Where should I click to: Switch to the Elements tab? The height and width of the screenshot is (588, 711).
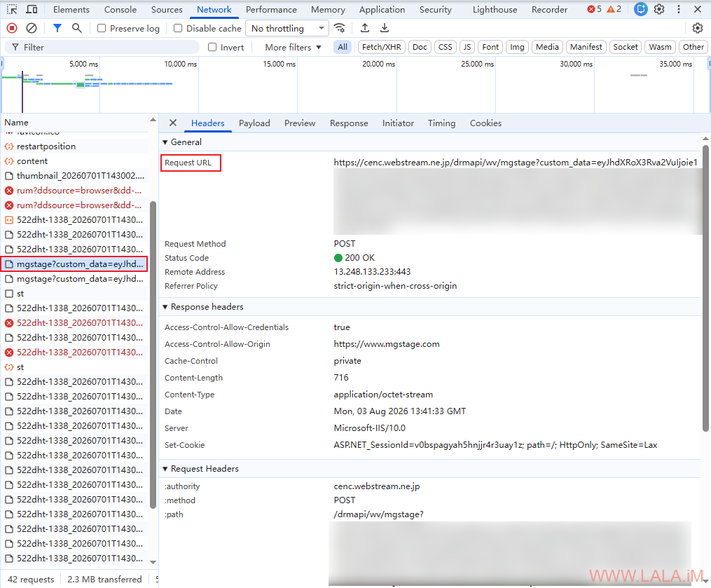point(71,9)
